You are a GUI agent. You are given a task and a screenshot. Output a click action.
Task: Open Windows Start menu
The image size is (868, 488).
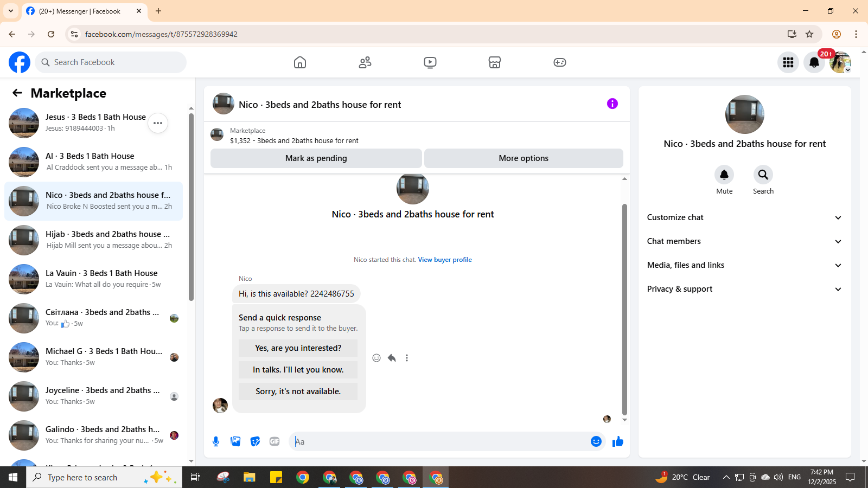click(13, 477)
